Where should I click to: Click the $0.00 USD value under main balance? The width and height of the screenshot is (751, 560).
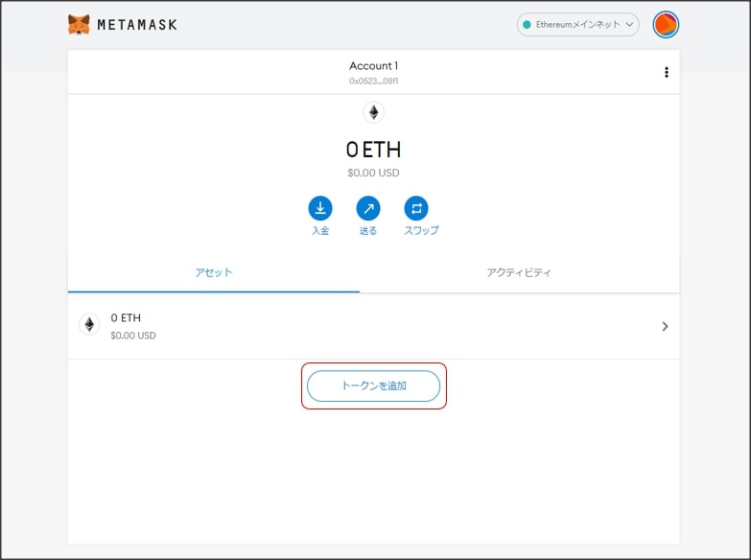(x=373, y=174)
